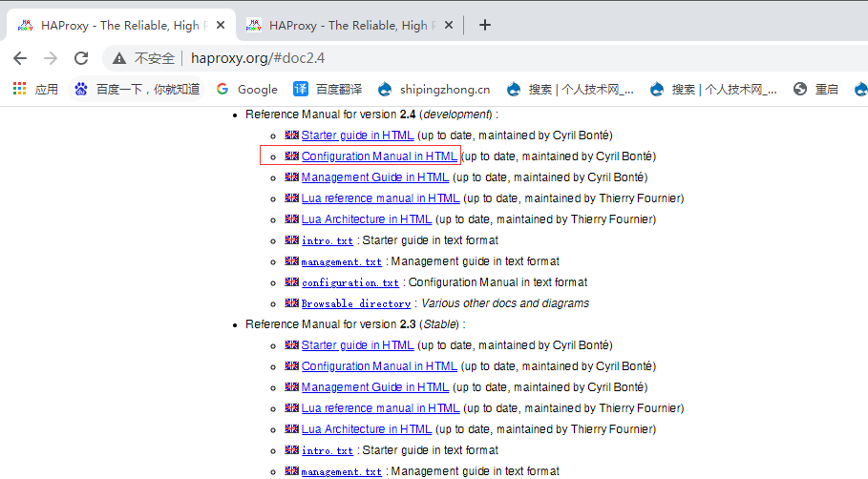Screen dimensions: 868x479
Task: Click flag icon beside 2.4 Lua reference manual
Action: tap(292, 198)
